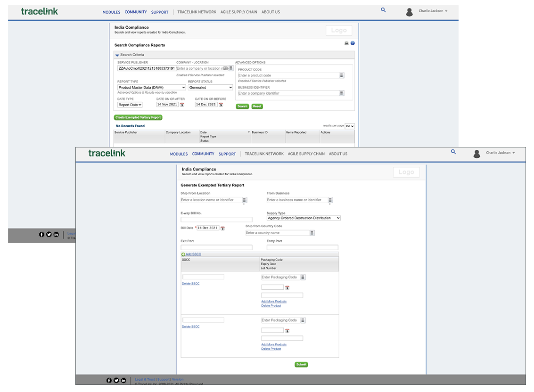
Task: Open lookup icon for Business Identifier field
Action: click(x=342, y=93)
